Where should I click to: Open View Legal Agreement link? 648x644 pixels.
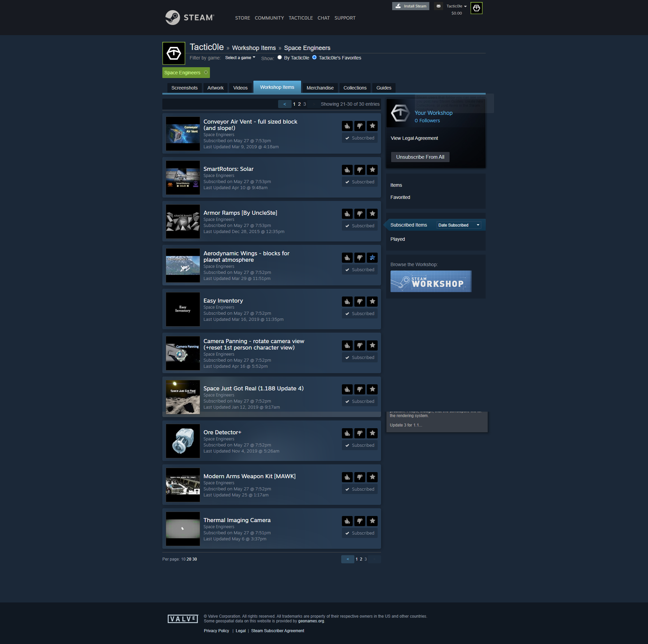(x=414, y=138)
